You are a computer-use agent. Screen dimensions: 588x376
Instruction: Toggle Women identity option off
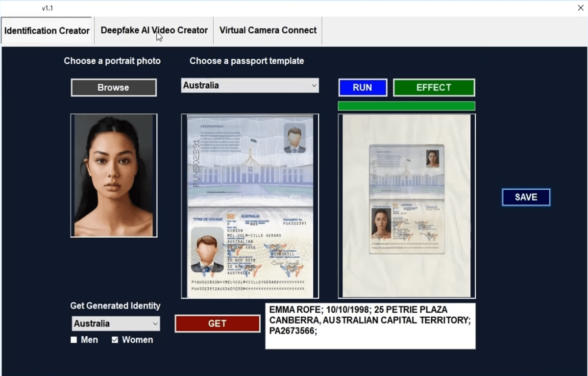(114, 339)
